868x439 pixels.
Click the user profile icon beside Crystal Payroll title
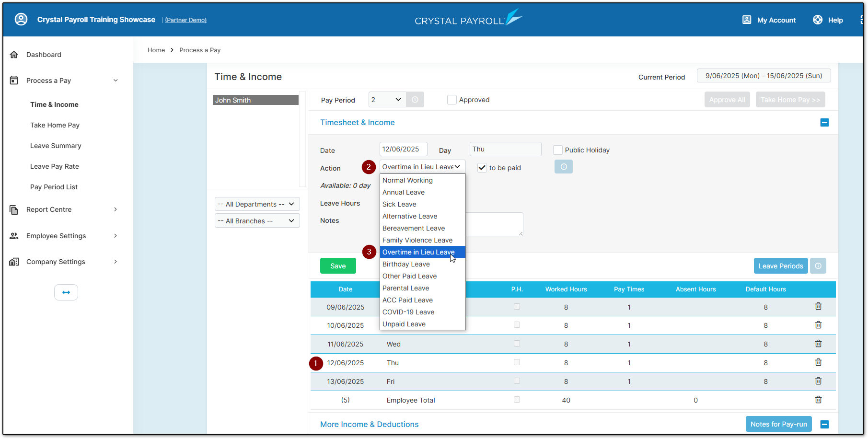21,19
